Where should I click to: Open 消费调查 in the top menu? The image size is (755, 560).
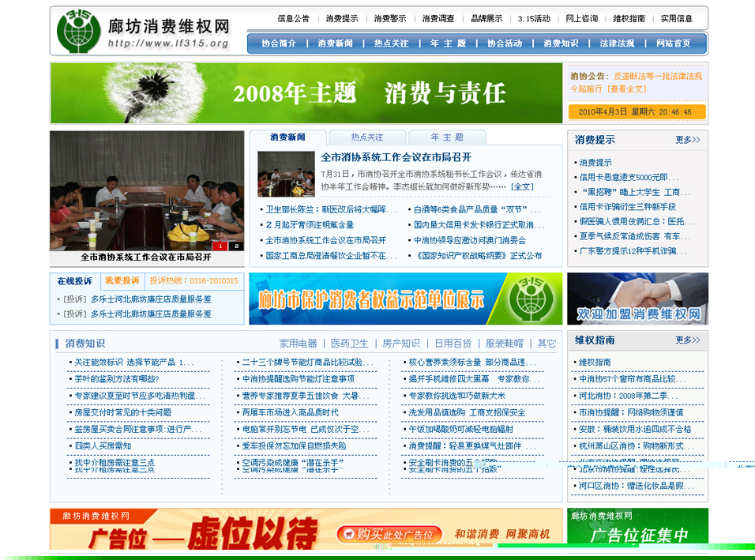tap(438, 19)
